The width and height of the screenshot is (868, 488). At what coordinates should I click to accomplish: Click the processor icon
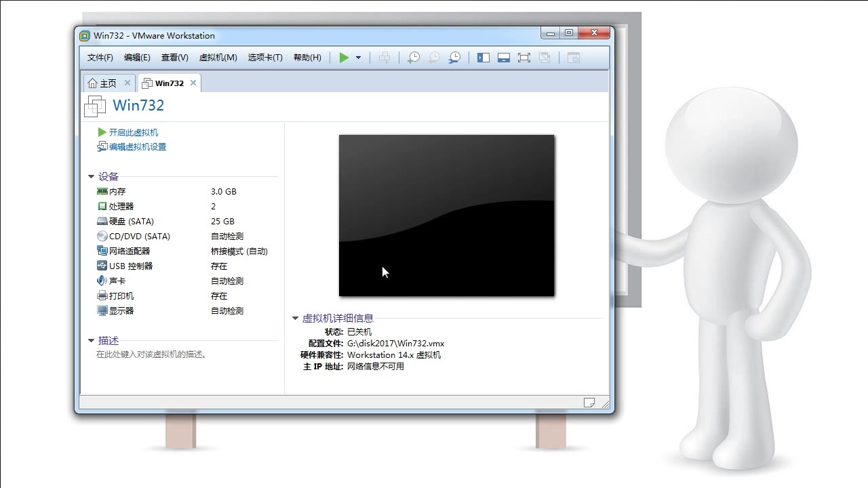[102, 207]
